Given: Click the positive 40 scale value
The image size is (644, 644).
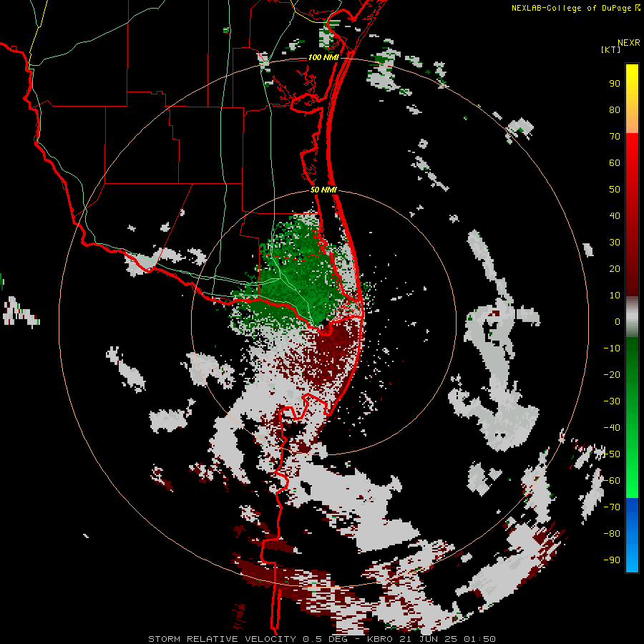Looking at the screenshot, I should pyautogui.click(x=615, y=216).
